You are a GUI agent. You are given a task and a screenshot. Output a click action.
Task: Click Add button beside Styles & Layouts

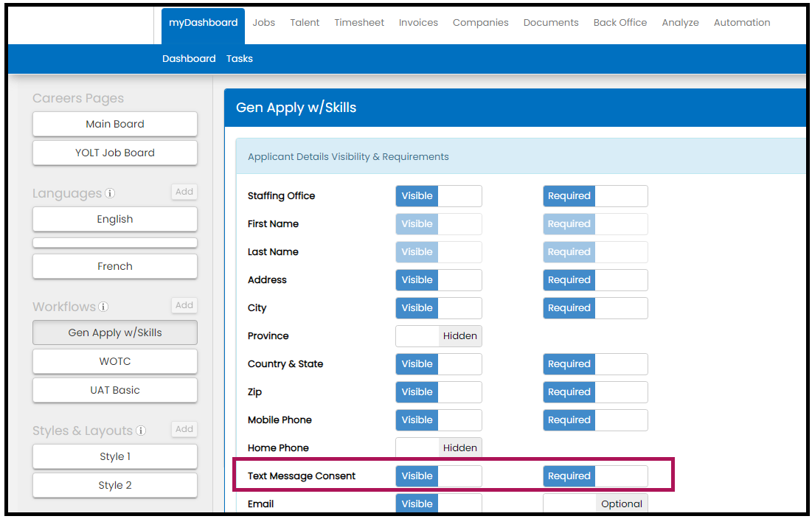(184, 429)
